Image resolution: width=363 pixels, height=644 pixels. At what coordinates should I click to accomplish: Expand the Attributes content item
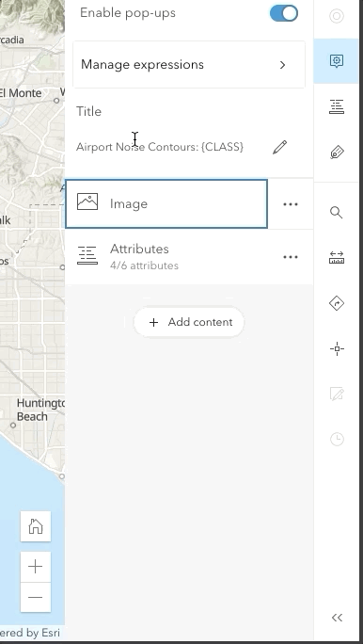pyautogui.click(x=166, y=257)
